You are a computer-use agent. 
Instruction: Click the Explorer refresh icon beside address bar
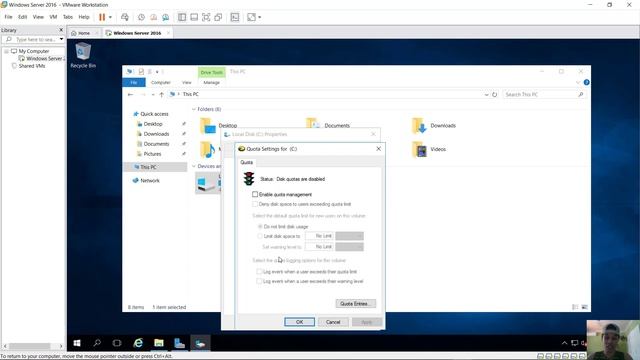tap(494, 94)
